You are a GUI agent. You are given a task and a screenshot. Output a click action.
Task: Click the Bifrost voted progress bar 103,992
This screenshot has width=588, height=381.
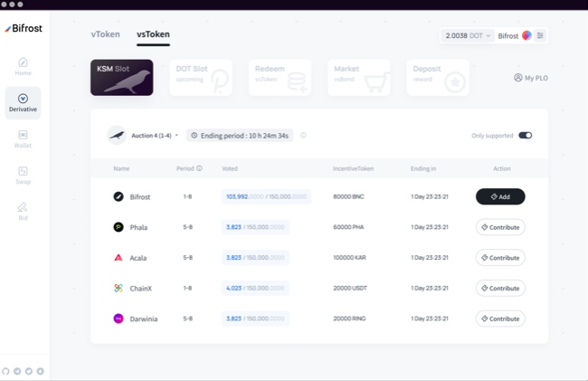coord(267,196)
